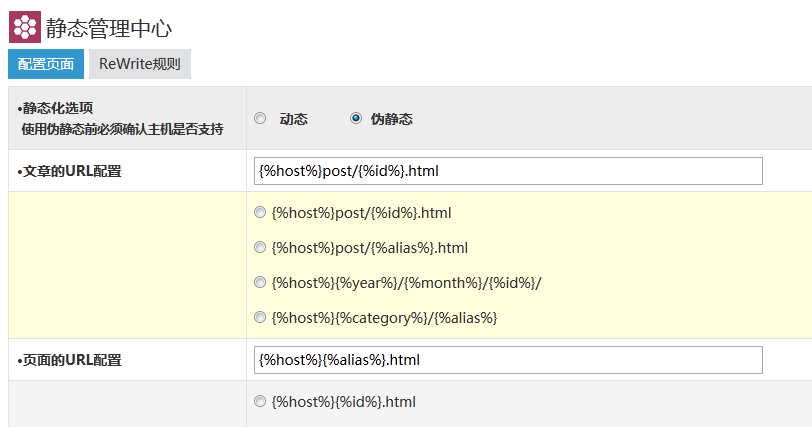
Task: Click the 使用伪静态前必须确认主机是否支持 hint text
Action: [122, 129]
